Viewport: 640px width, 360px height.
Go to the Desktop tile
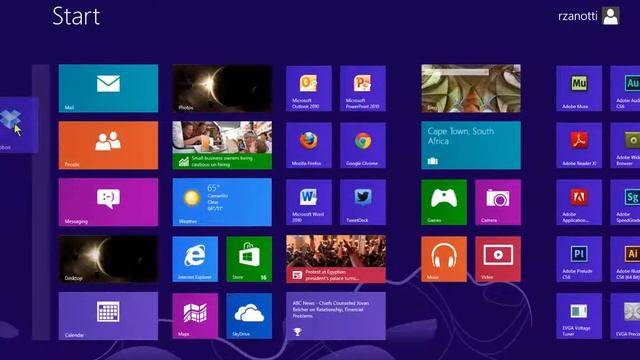(x=108, y=259)
